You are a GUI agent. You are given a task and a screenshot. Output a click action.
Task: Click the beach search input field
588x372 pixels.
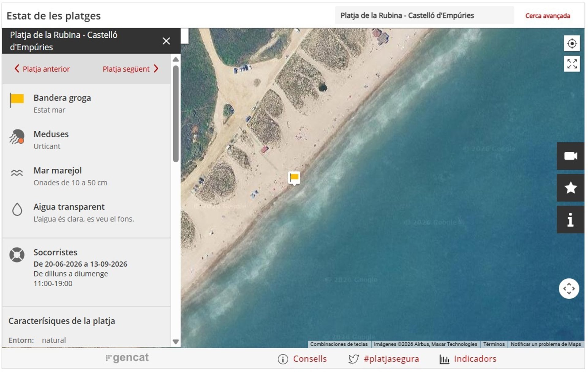pos(424,15)
